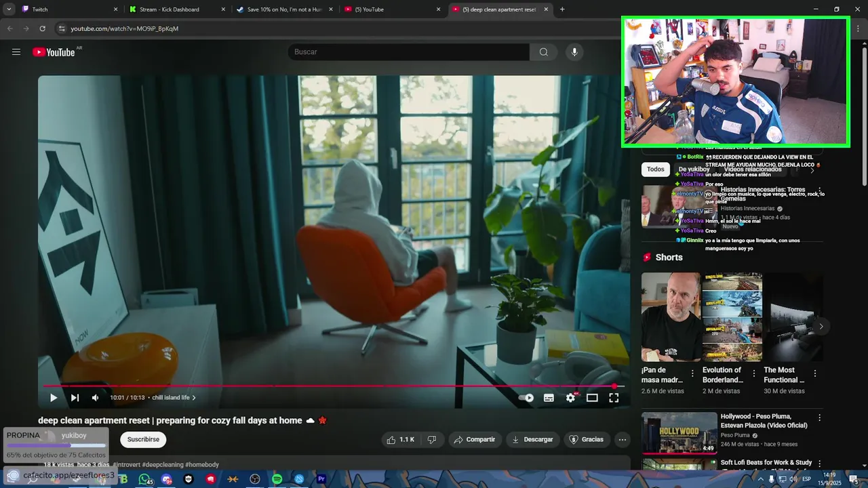Open the Evolution of Borderlands Short thumbnail
Screen dimensions: 868x488
tap(732, 317)
